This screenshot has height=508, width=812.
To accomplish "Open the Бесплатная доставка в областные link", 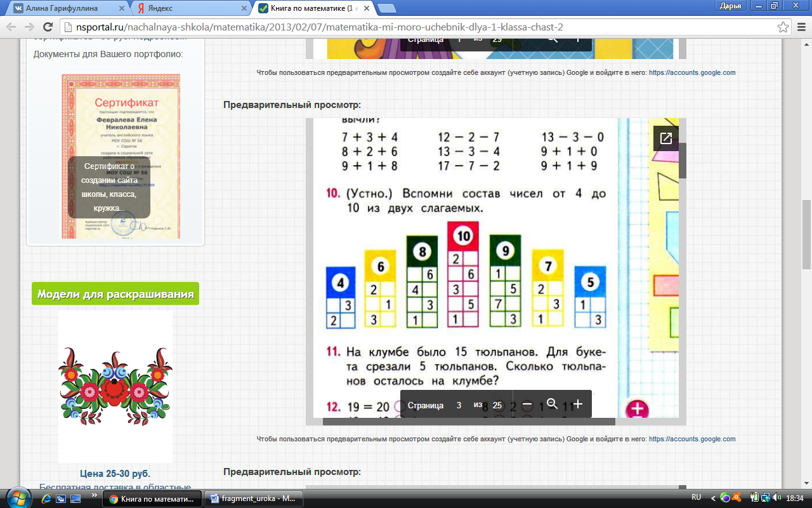I will [x=115, y=488].
